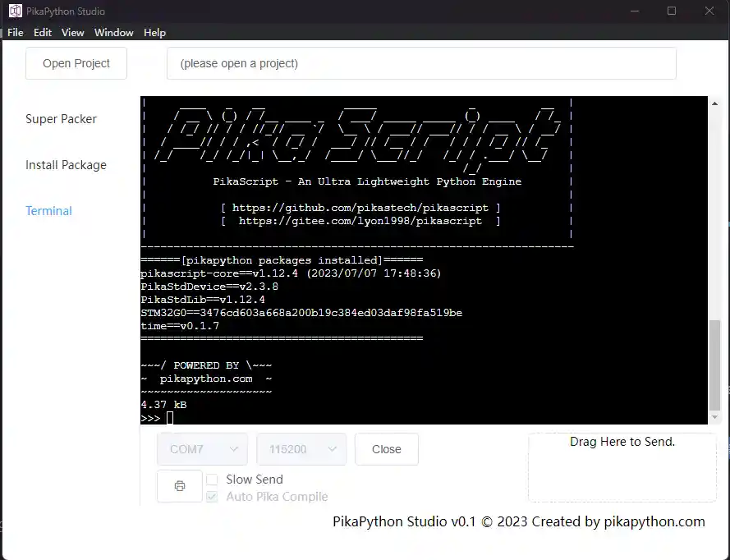This screenshot has height=560, width=730.
Task: Click the printer icon button
Action: 179,486
